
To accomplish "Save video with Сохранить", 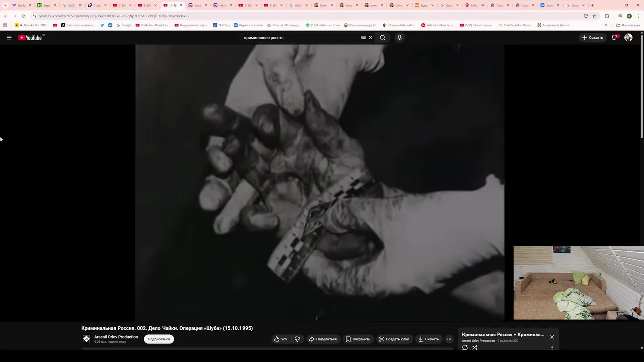I will click(x=358, y=339).
